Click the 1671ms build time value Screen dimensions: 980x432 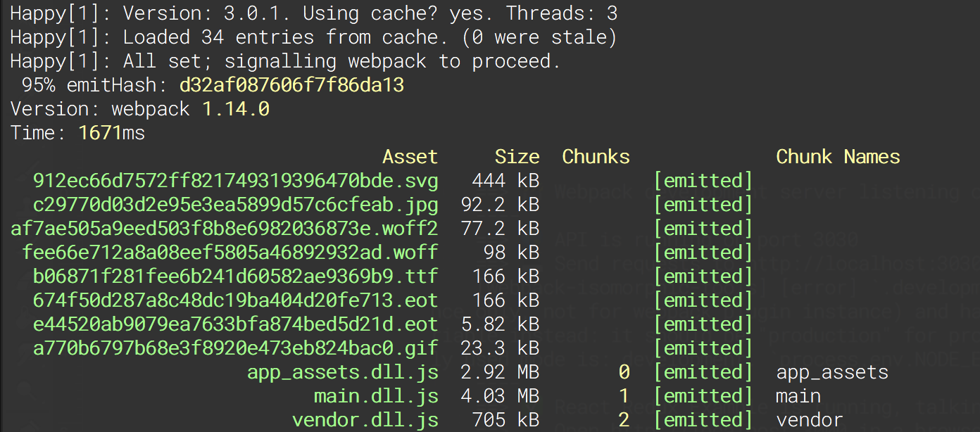tap(111, 133)
